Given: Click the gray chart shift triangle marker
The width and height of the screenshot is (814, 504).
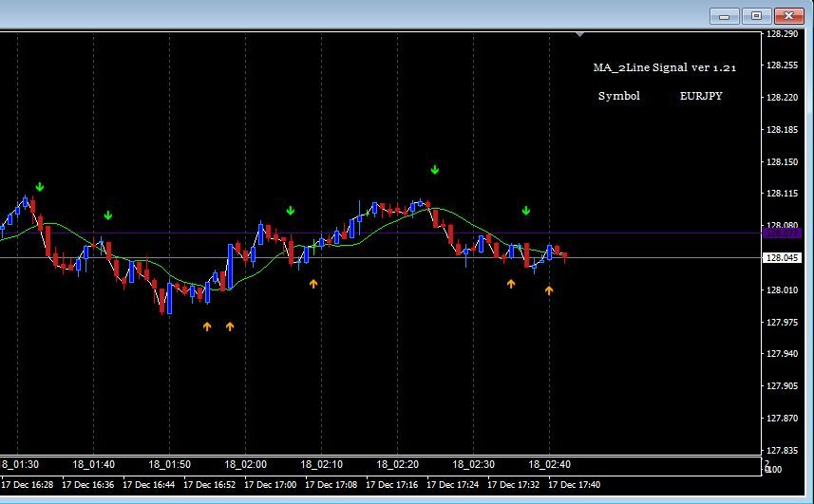Looking at the screenshot, I should [579, 35].
